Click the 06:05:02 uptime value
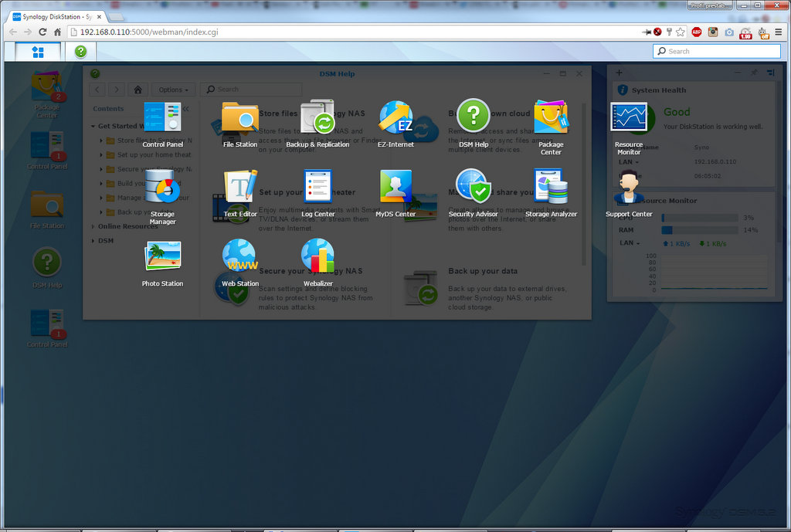 [x=708, y=176]
